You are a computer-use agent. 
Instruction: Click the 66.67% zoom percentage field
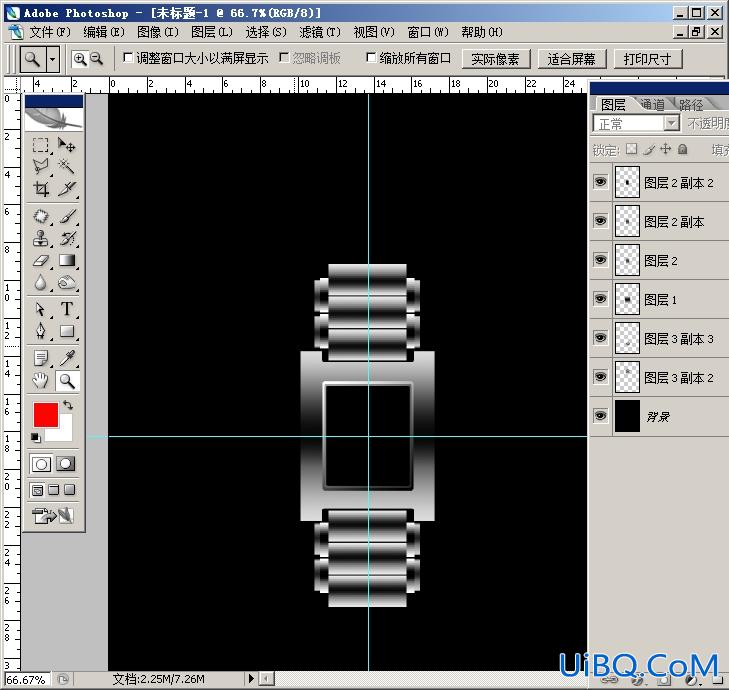pyautogui.click(x=26, y=679)
